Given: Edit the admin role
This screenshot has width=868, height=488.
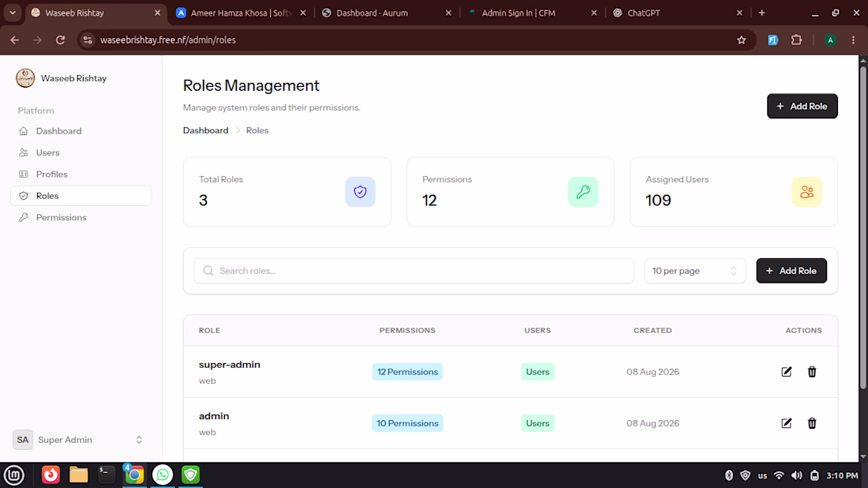Looking at the screenshot, I should [x=786, y=423].
